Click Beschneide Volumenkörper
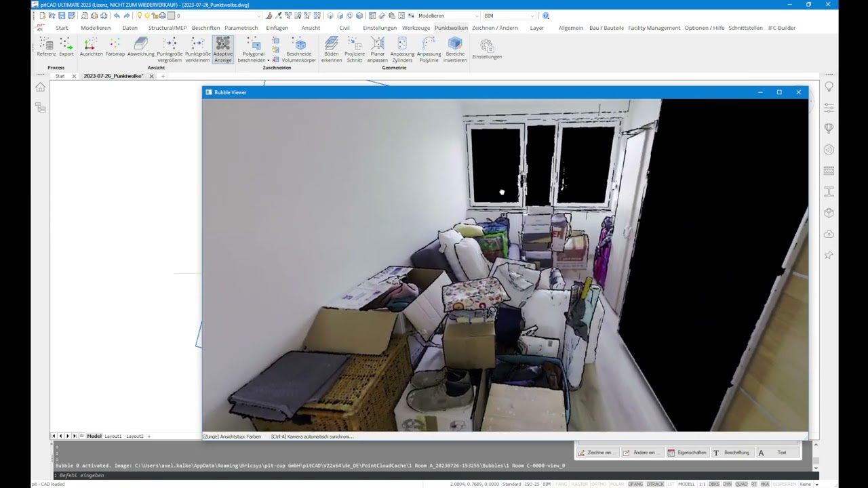This screenshot has width=868, height=488. point(299,50)
